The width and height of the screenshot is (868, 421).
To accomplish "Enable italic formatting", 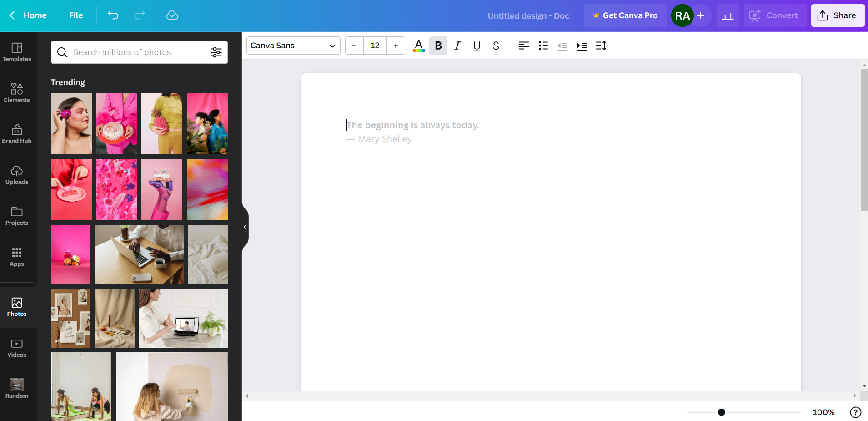I will [457, 46].
